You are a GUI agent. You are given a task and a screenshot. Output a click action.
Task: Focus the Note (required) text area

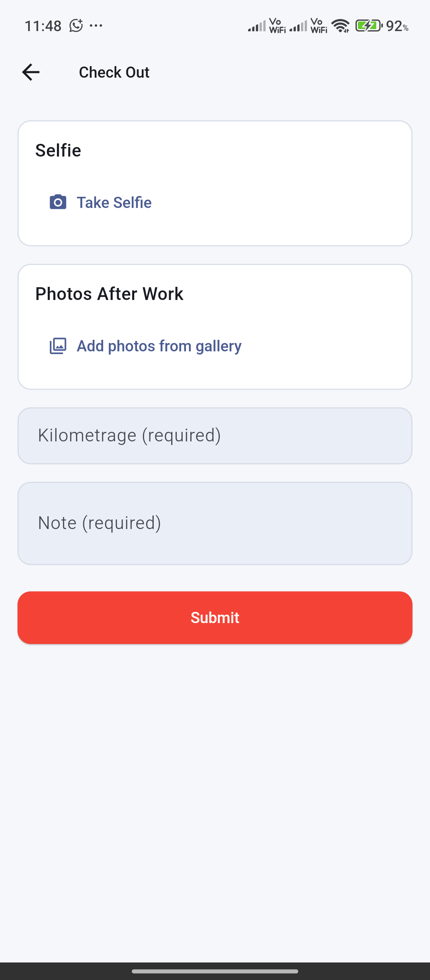(215, 523)
